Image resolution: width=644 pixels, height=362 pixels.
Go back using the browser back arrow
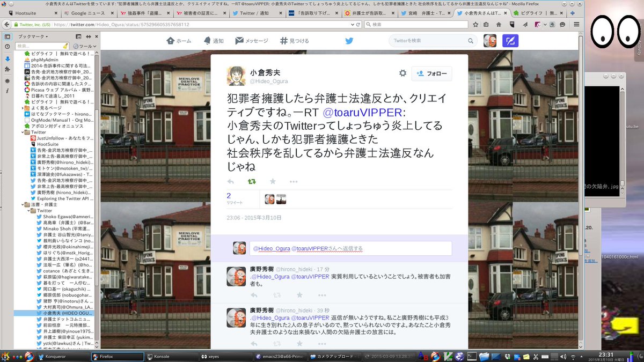(x=7, y=24)
